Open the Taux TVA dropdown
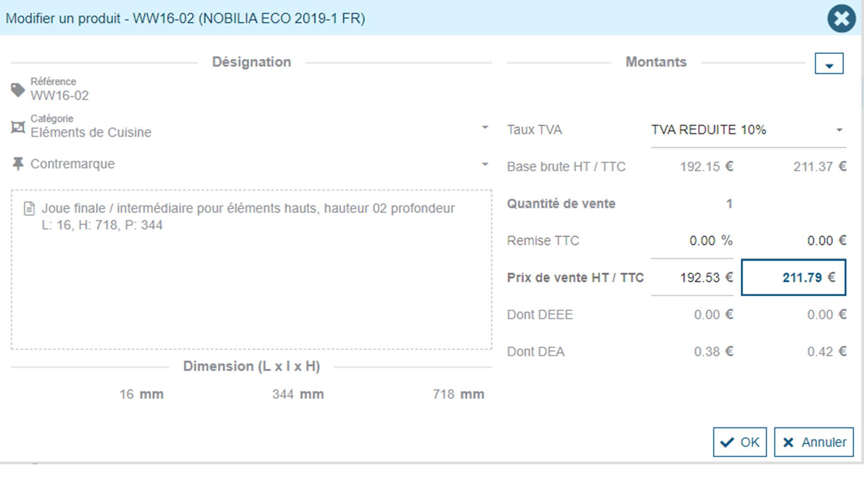 (748, 130)
